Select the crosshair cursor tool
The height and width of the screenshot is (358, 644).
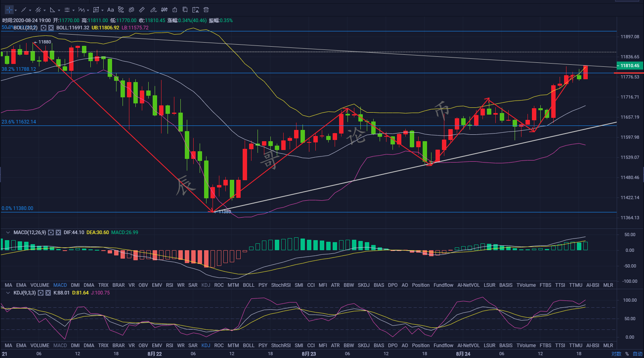(x=9, y=10)
